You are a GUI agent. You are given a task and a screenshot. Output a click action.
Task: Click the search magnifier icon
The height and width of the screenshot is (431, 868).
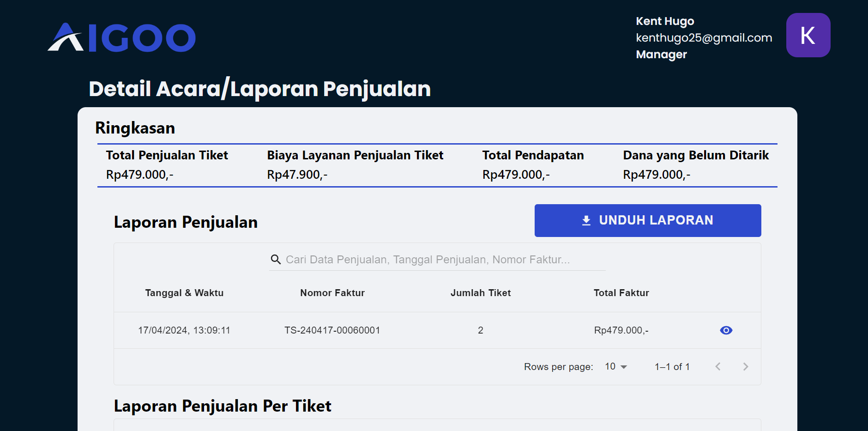click(x=276, y=260)
